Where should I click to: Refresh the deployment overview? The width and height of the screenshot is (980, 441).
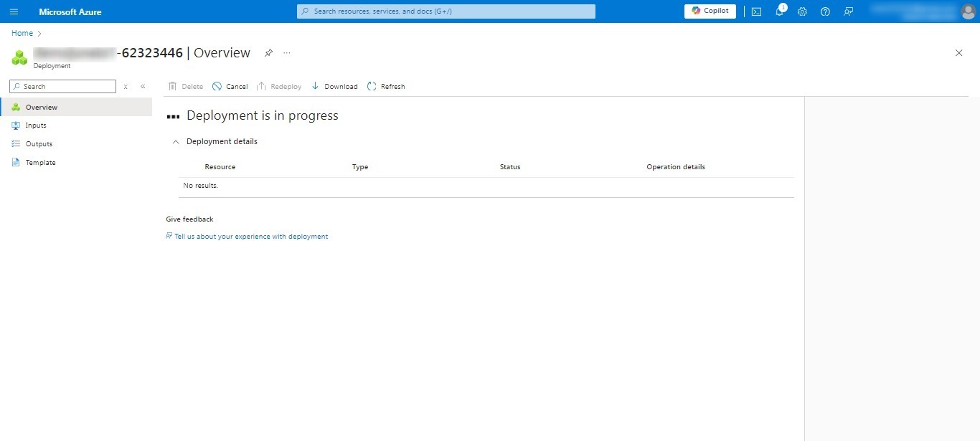pos(386,87)
